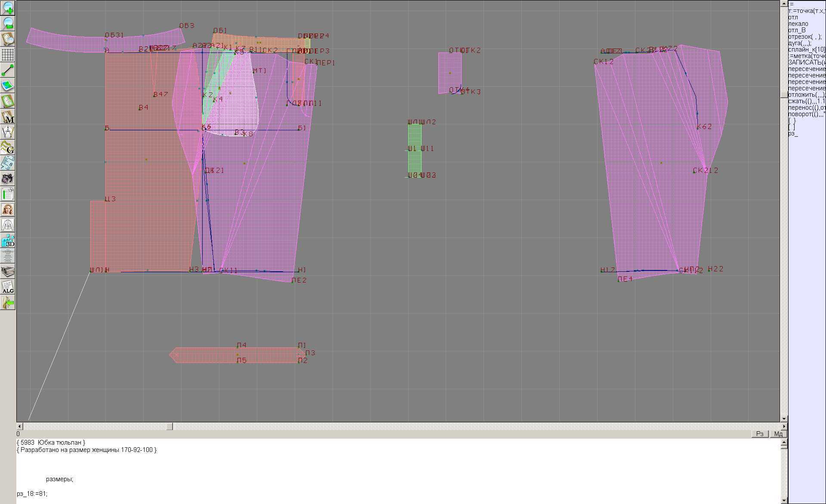Click in the algorithm text editor line 'рз_18:=81;'
Screen dimensions: 826x504
32,494
